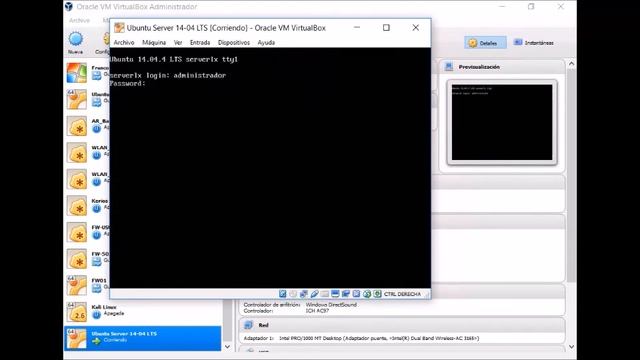Switch to the Instantáneas view button
This screenshot has height=360, width=640.
533,42
